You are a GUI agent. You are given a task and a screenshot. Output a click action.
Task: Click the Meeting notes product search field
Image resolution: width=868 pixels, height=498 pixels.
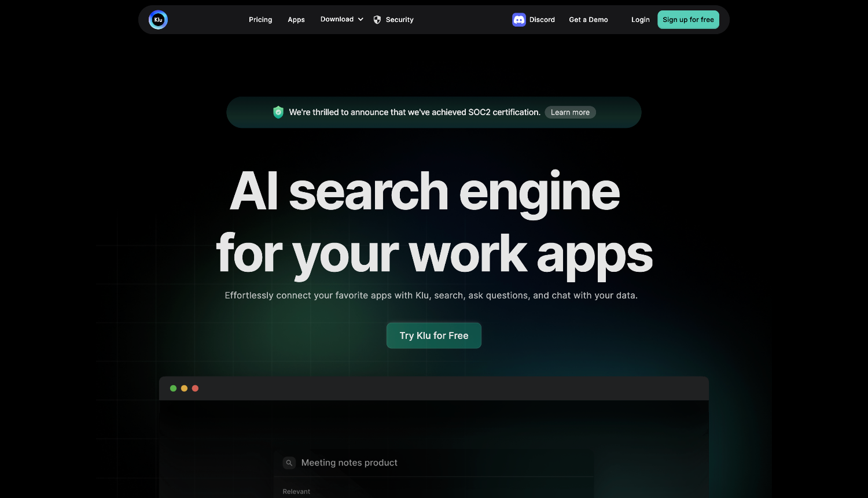pyautogui.click(x=434, y=463)
